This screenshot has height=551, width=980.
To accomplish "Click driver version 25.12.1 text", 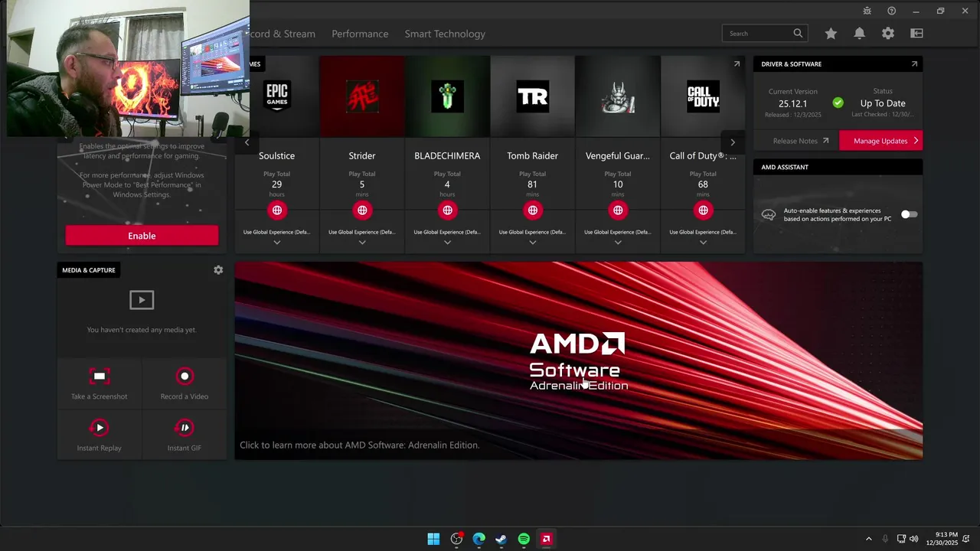I will tap(792, 103).
